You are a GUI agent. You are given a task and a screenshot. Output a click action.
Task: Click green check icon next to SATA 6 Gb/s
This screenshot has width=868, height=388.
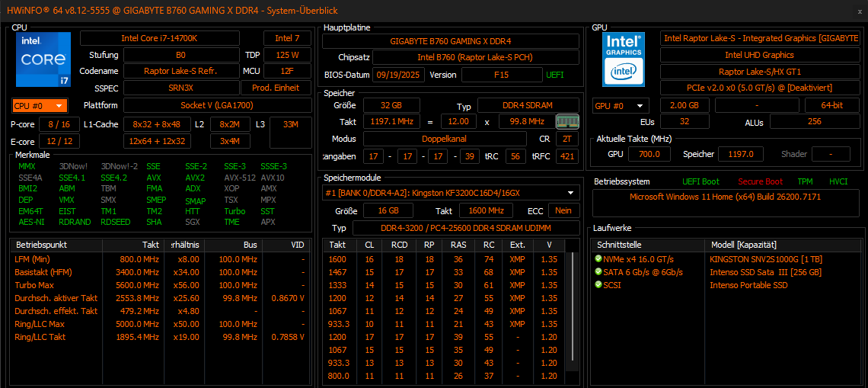(x=598, y=271)
